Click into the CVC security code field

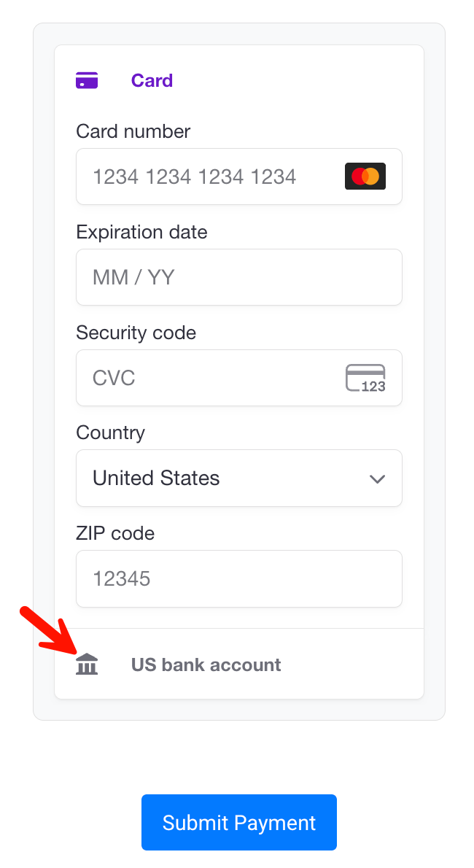(x=211, y=378)
